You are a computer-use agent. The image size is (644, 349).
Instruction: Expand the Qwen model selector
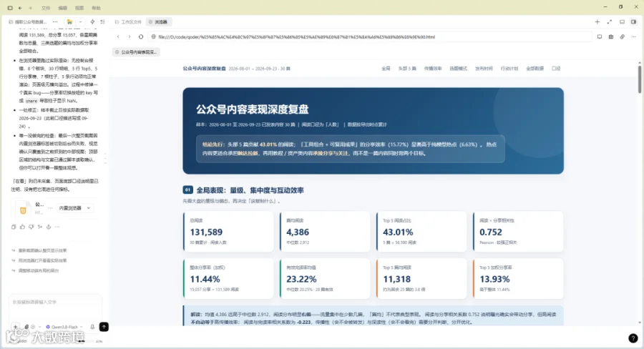pyautogui.click(x=64, y=327)
